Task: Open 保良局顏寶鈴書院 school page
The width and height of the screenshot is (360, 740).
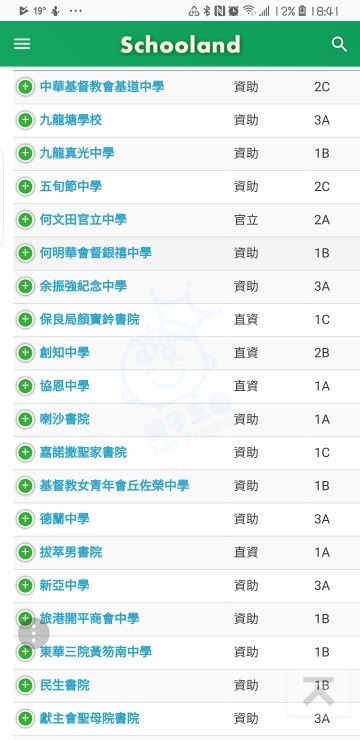Action: [x=90, y=320]
